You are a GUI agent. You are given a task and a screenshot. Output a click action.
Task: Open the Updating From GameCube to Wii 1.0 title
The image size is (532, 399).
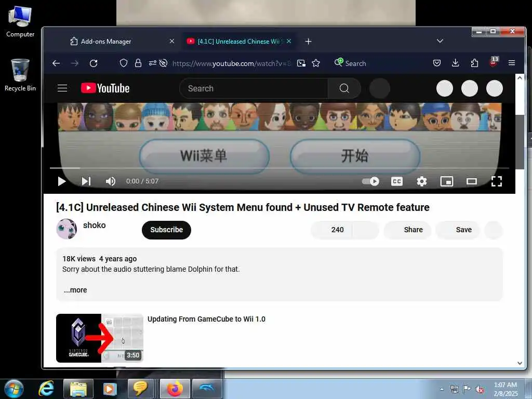206,319
